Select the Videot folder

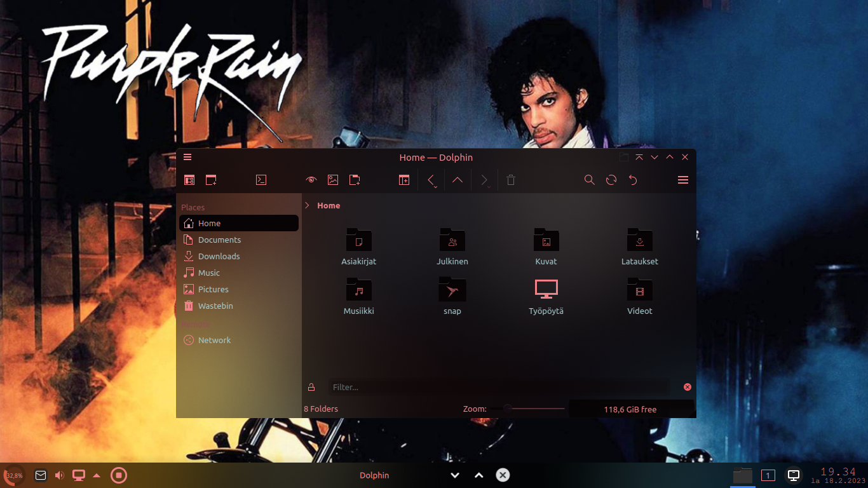tap(640, 296)
